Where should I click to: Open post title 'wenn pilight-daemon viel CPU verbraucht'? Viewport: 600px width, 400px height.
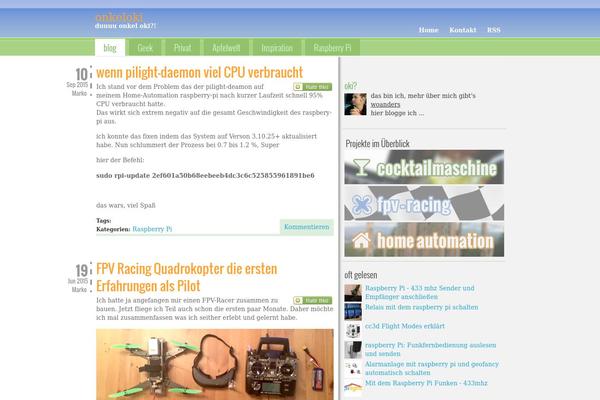[199, 72]
